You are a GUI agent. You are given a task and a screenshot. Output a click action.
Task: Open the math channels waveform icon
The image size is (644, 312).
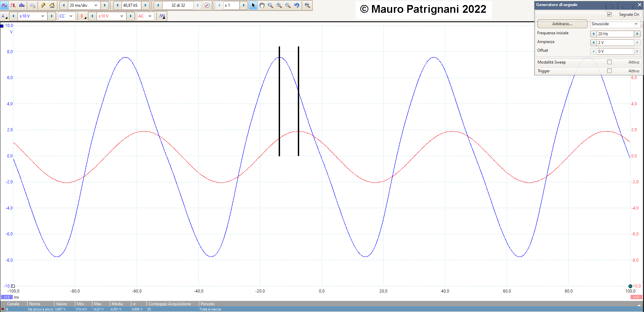tap(162, 16)
